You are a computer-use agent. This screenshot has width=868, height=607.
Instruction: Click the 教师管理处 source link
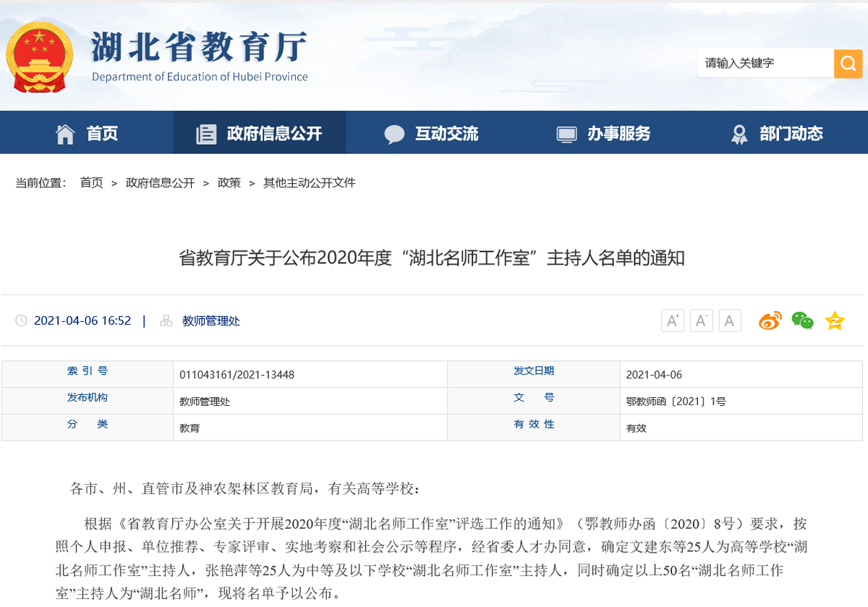click(210, 321)
